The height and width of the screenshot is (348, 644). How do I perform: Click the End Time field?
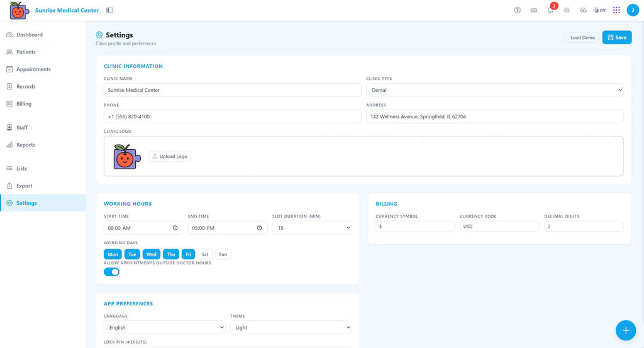[228, 228]
